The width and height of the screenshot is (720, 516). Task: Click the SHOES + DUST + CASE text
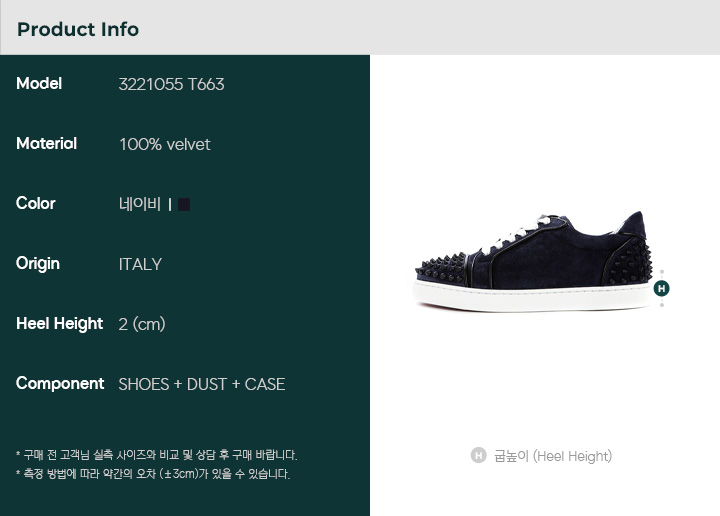coord(202,384)
